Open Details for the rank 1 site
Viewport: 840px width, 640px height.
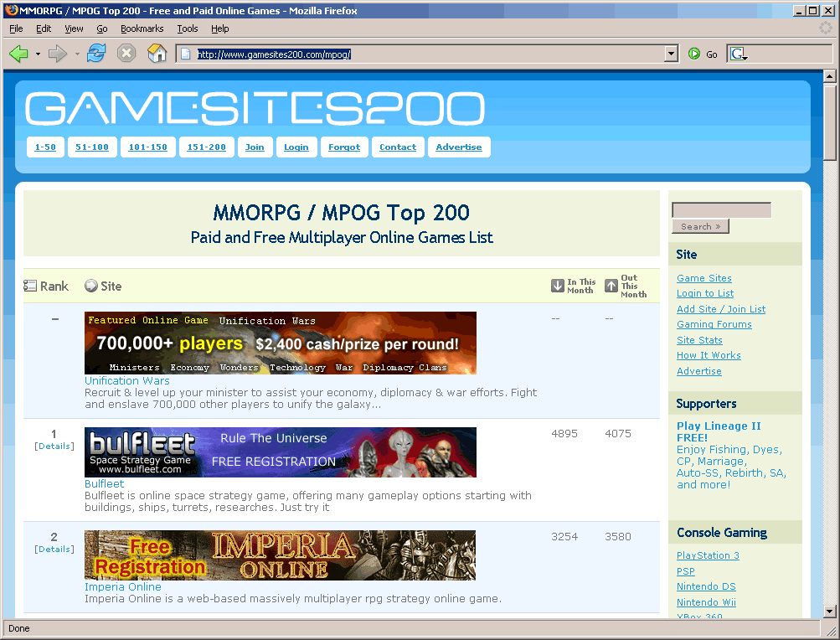(x=54, y=446)
